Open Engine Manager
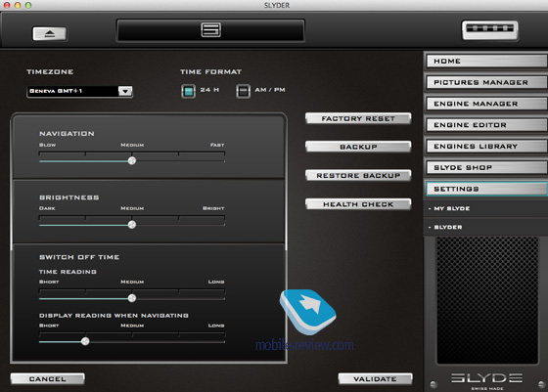The image size is (548, 392). [x=487, y=104]
